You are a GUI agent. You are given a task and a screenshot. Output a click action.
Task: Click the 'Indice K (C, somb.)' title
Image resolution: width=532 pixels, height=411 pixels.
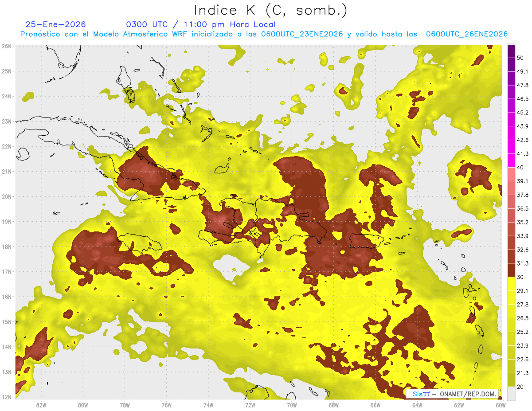point(271,11)
